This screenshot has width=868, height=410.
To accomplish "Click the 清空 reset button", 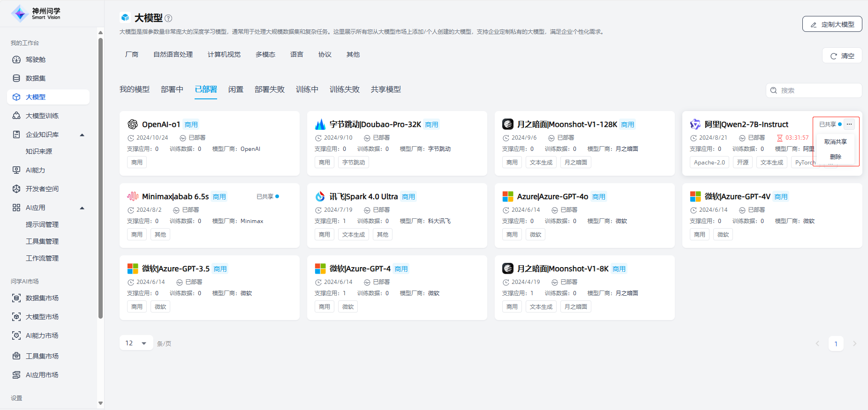I will [842, 56].
